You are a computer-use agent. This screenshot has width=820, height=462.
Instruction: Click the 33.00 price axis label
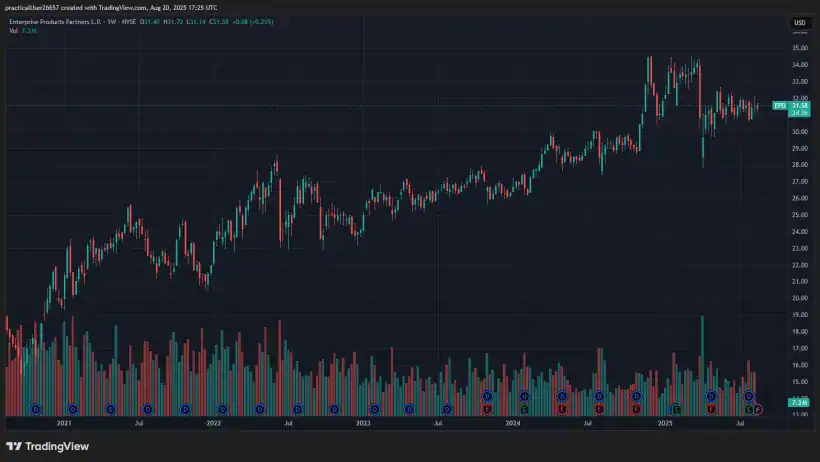(x=800, y=82)
